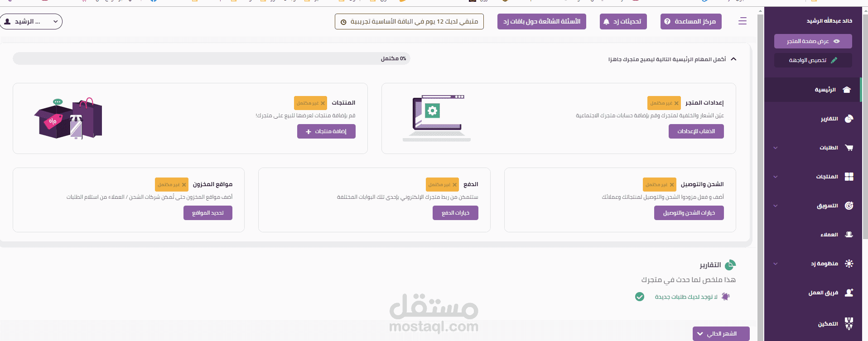Collapse the main tasks checklist chevron
Viewport: 868px width, 341px height.
[734, 59]
